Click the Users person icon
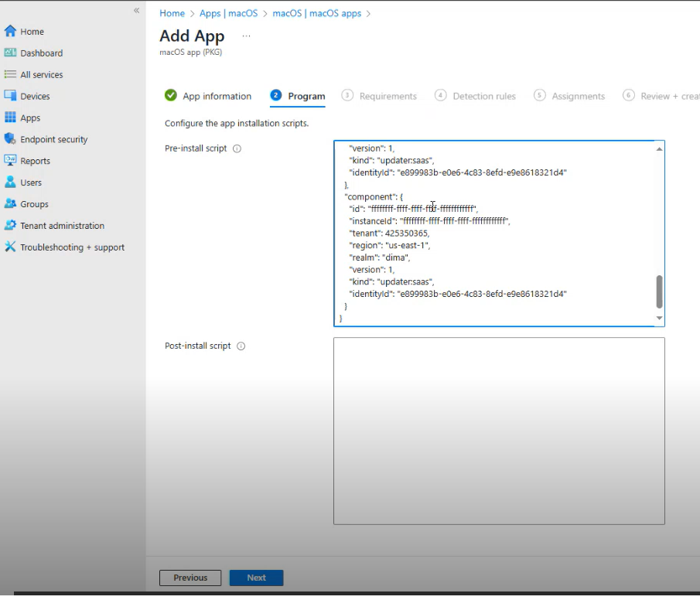This screenshot has height=600, width=700. tap(10, 182)
